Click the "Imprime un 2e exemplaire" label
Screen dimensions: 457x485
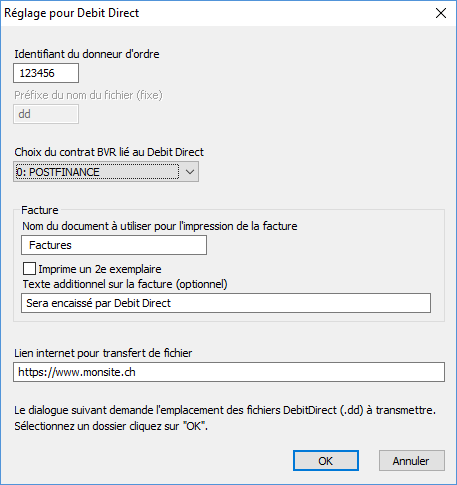tap(100, 269)
